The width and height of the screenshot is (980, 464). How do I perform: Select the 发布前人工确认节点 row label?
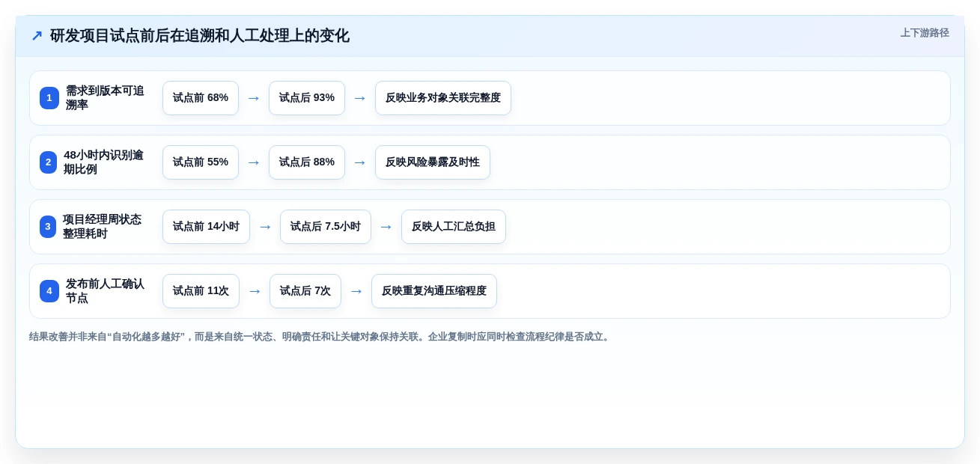105,291
